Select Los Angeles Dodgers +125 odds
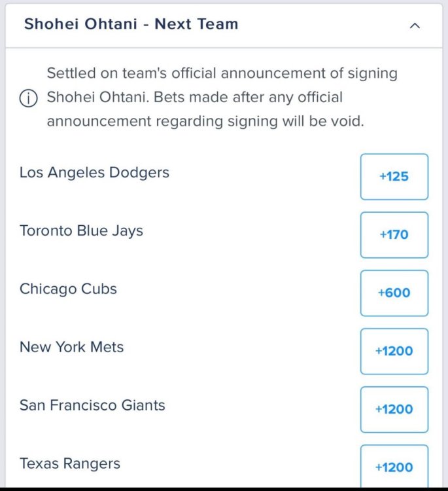The width and height of the screenshot is (448, 491). click(x=394, y=177)
